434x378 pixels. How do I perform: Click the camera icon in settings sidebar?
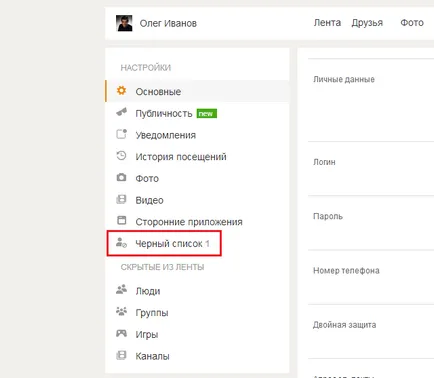click(x=121, y=177)
